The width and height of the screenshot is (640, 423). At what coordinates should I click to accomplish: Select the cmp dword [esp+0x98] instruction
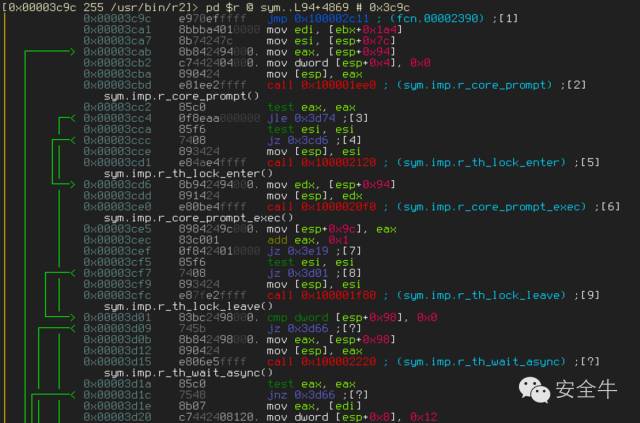[x=352, y=317]
